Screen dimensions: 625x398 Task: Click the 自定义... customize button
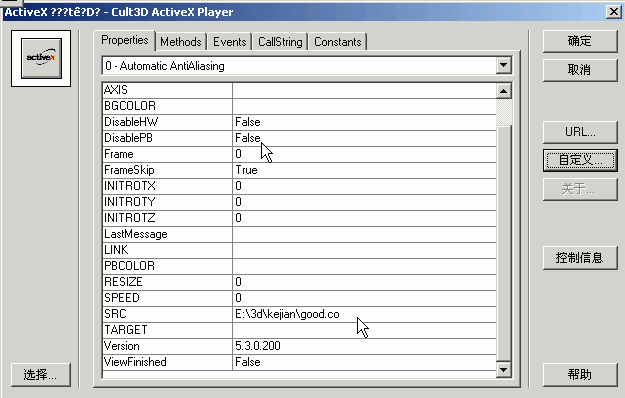[x=580, y=160]
